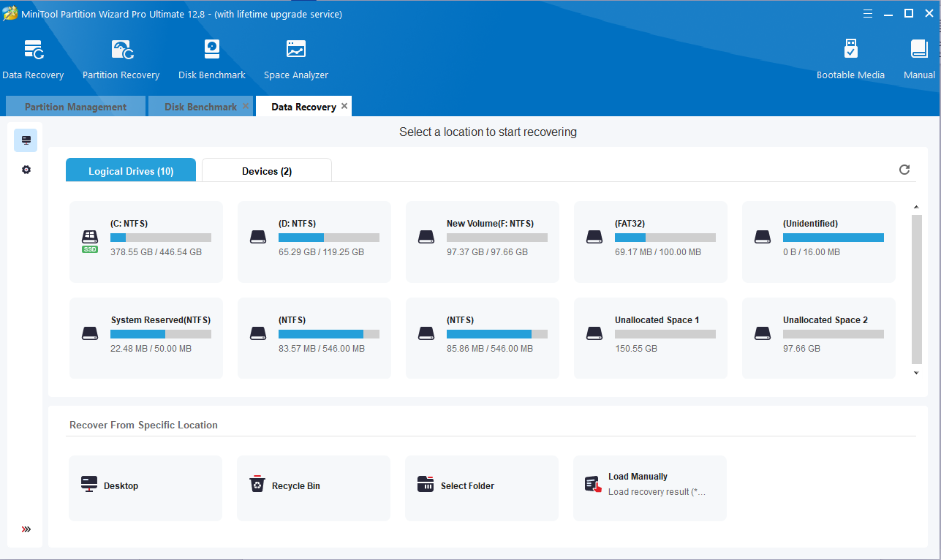Close the Data Recovery tab
Viewport: 941px width, 560px height.
pos(344,106)
